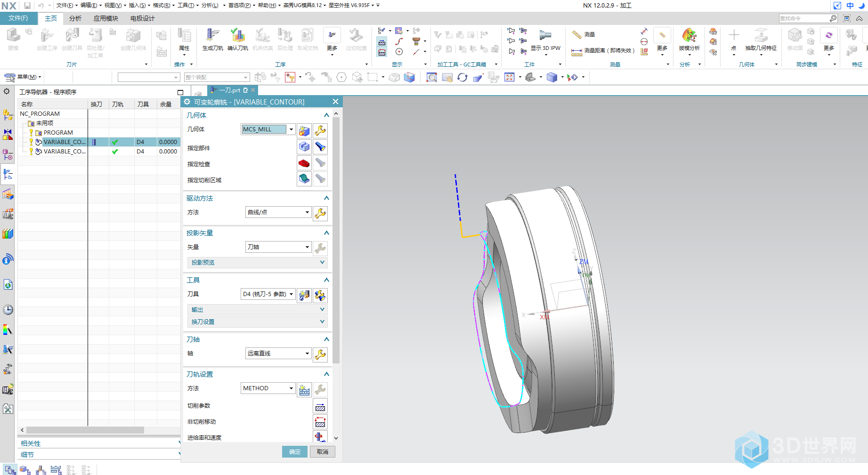Open the Non-Cutting Moves (非切削移动) dialog
Screen dimensions: 868x475
tap(320, 423)
